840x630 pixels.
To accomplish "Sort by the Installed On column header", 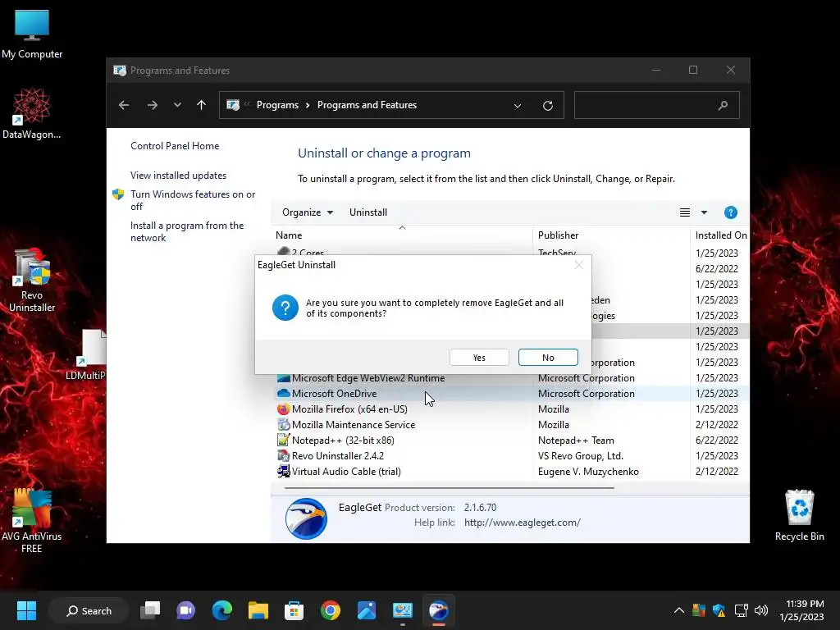I will 720,235.
